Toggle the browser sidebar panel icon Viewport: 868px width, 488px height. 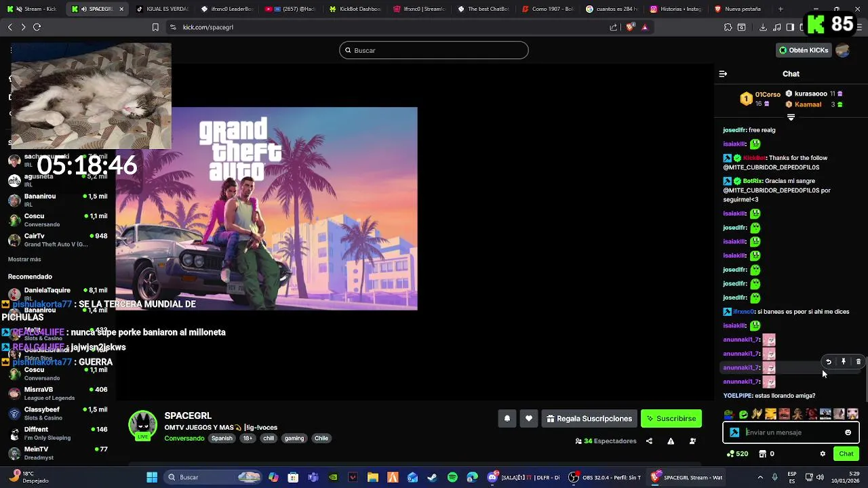[x=790, y=27]
